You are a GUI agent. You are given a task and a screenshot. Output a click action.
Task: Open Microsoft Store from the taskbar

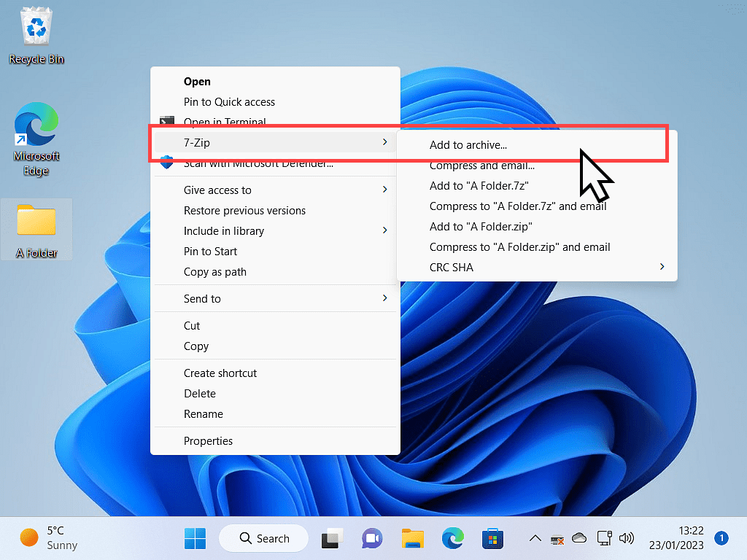[492, 539]
